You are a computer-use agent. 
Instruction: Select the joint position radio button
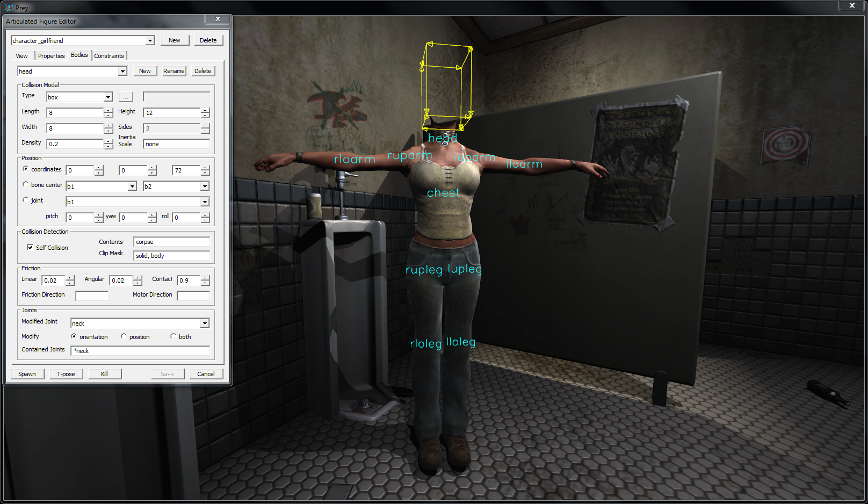click(x=25, y=200)
